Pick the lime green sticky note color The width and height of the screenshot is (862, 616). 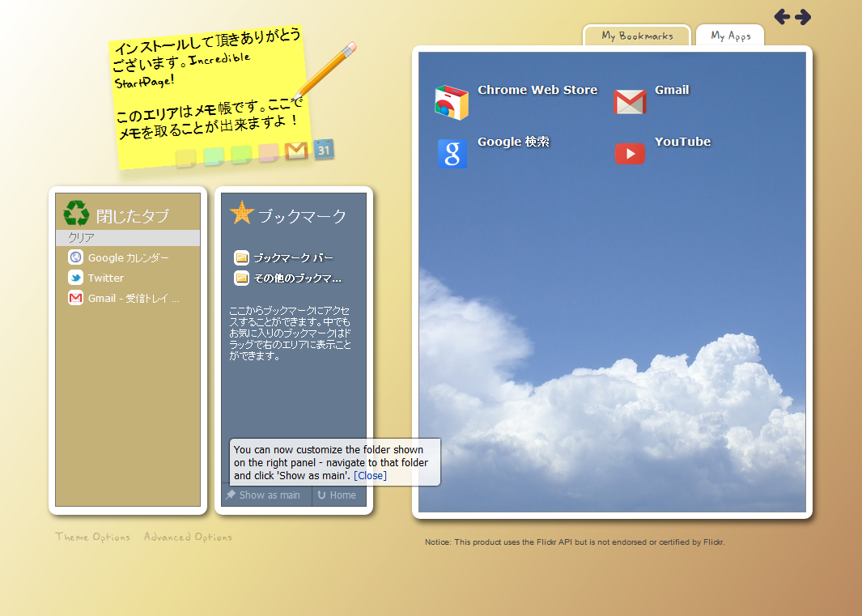(240, 154)
